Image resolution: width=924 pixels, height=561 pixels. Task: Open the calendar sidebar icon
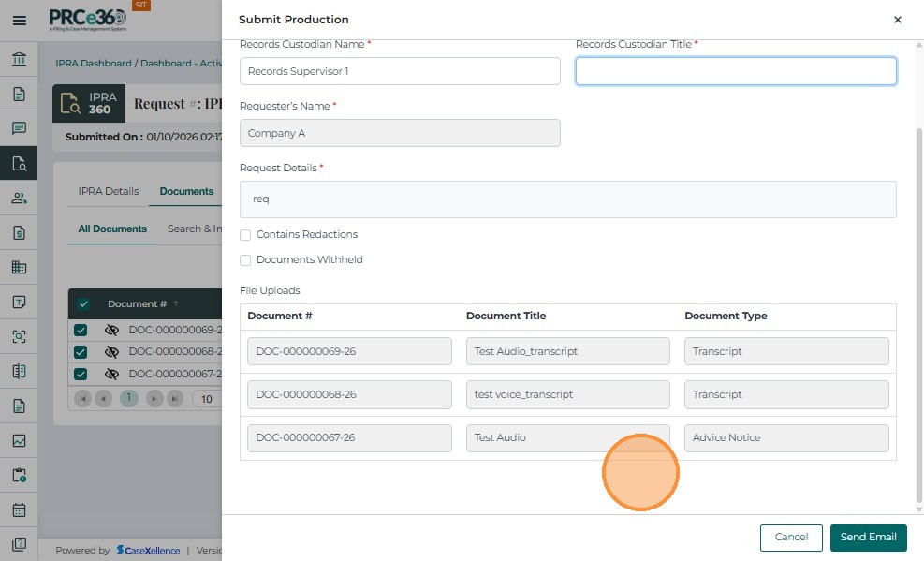[x=19, y=510]
